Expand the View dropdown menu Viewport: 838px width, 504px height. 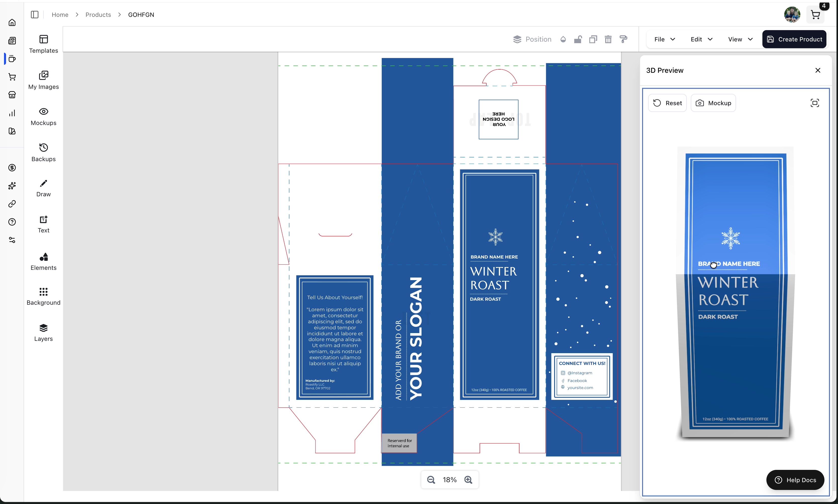(x=740, y=39)
